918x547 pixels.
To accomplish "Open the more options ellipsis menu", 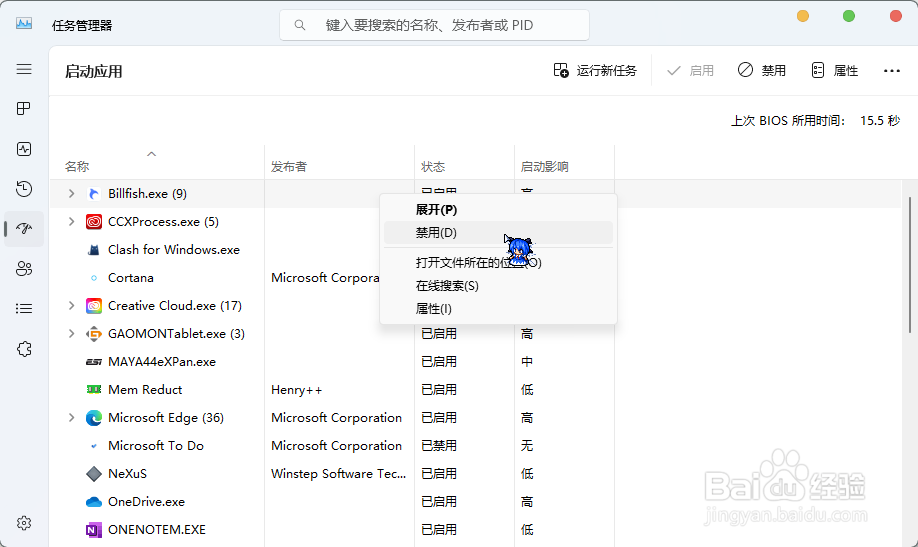I will (x=892, y=71).
